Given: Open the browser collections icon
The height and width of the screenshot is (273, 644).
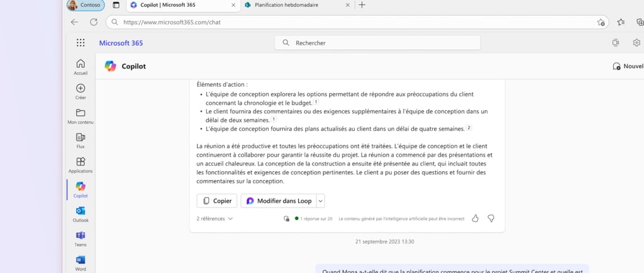Looking at the screenshot, I should pyautogui.click(x=640, y=22).
